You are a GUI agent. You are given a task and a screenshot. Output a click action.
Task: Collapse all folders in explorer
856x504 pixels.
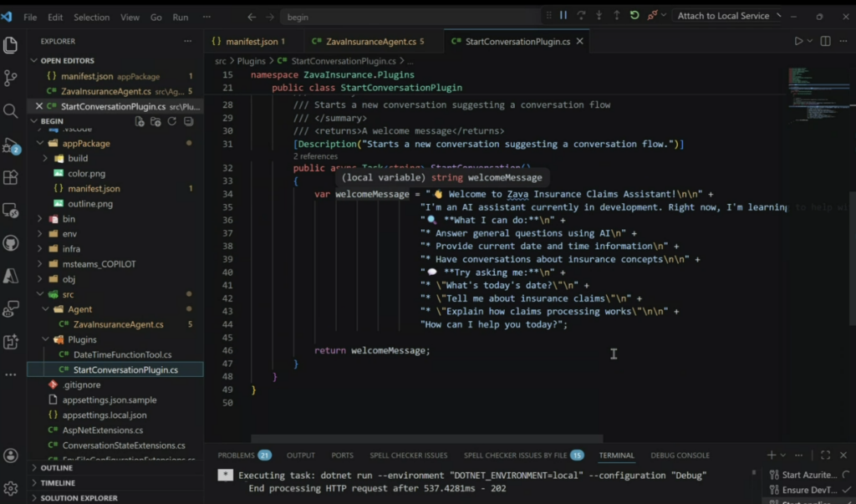click(x=187, y=121)
